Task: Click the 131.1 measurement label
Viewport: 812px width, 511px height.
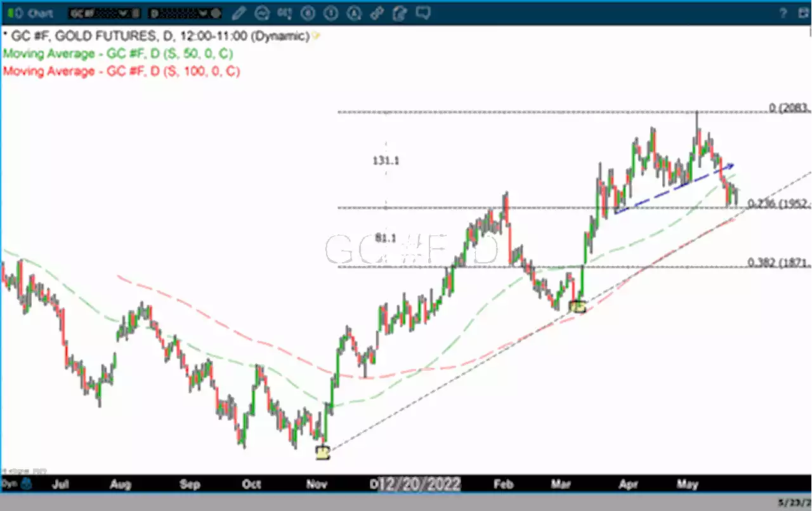Action: point(386,161)
